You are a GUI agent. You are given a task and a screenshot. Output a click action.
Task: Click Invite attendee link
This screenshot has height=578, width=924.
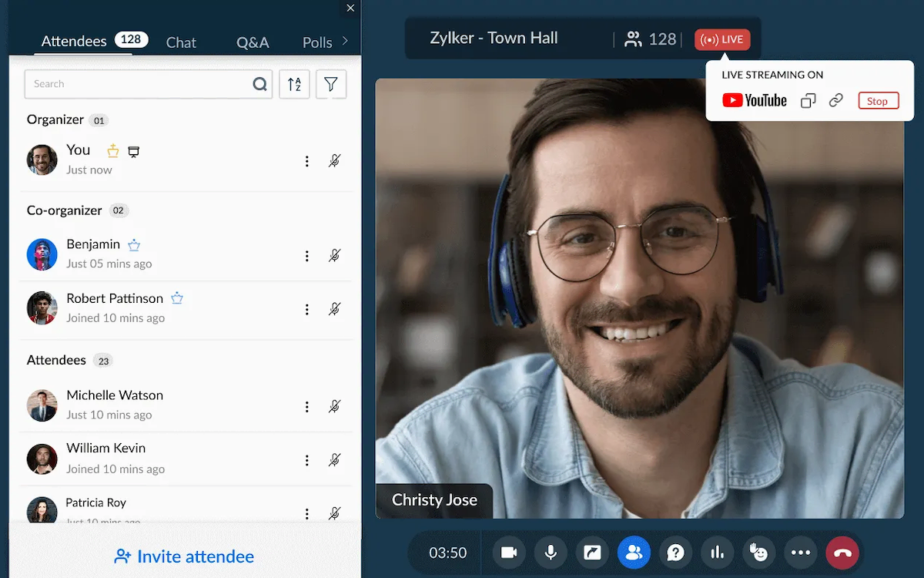click(x=184, y=556)
